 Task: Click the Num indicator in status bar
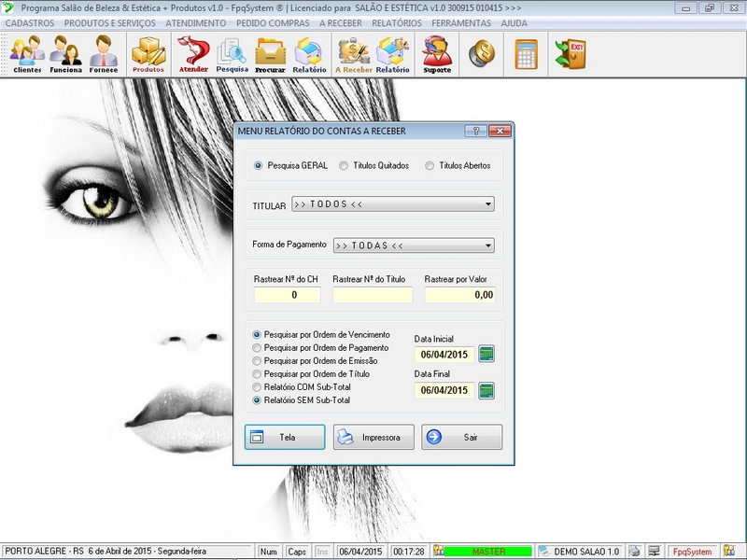[269, 552]
